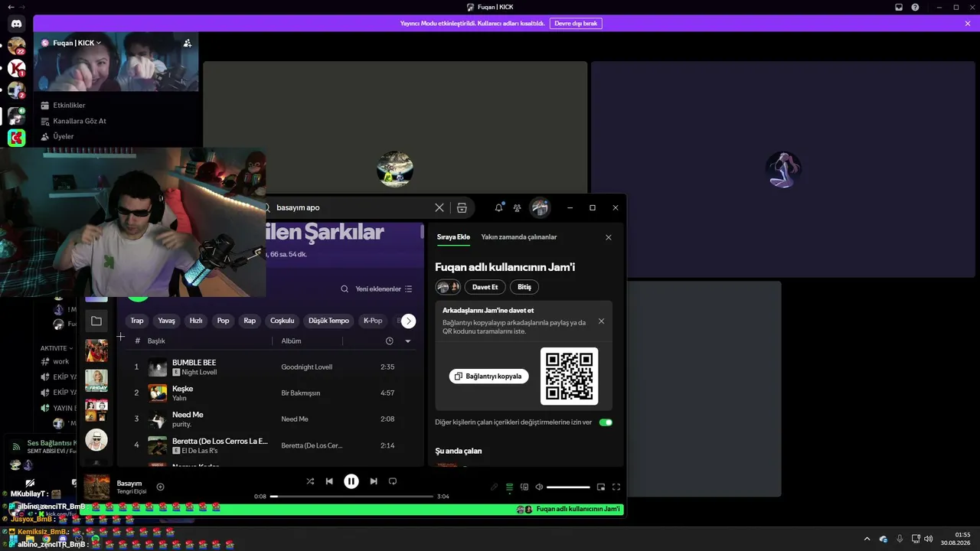
Task: Open Spotify notifications bell
Action: click(499, 207)
